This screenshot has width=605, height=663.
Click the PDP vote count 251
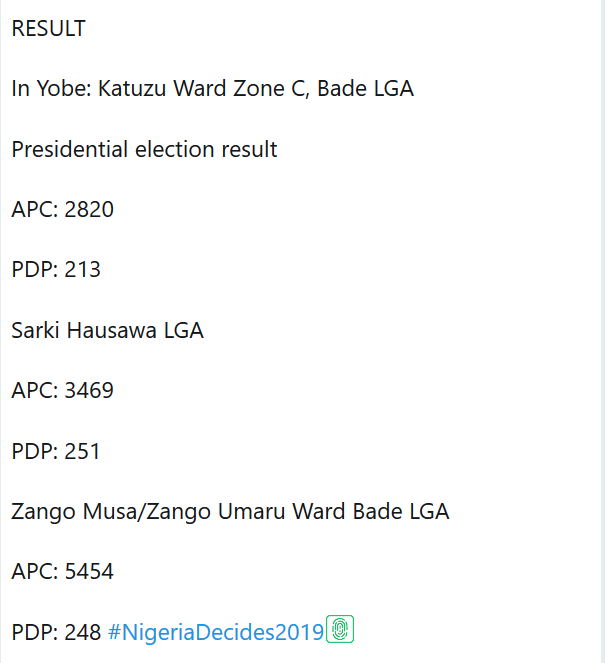(82, 451)
